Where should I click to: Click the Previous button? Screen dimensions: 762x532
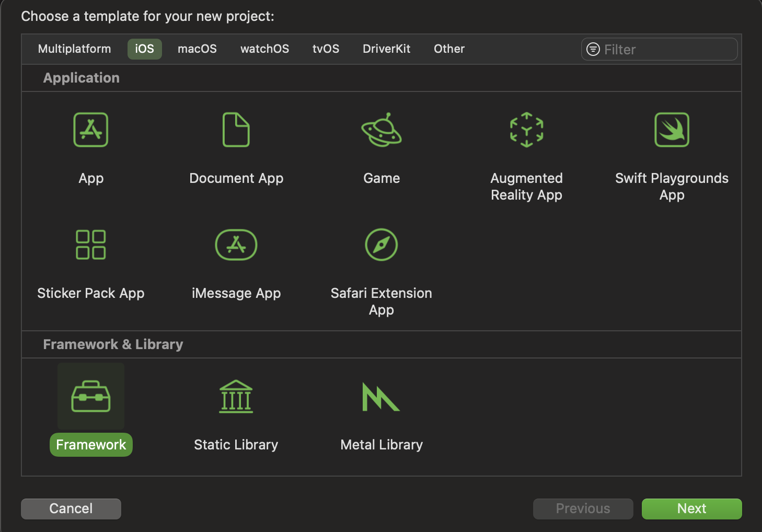pos(583,508)
